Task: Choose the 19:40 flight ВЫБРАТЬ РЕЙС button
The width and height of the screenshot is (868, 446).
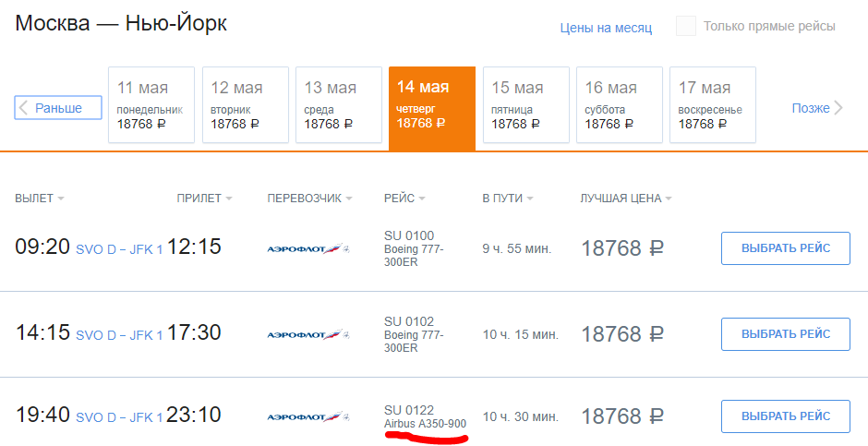Action: [x=786, y=416]
